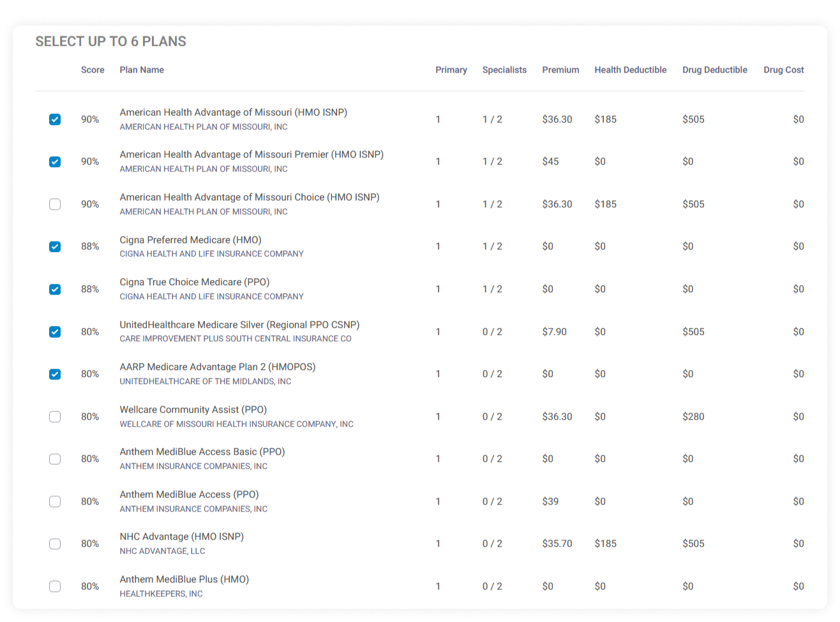Click the Specialists column header

(x=504, y=70)
